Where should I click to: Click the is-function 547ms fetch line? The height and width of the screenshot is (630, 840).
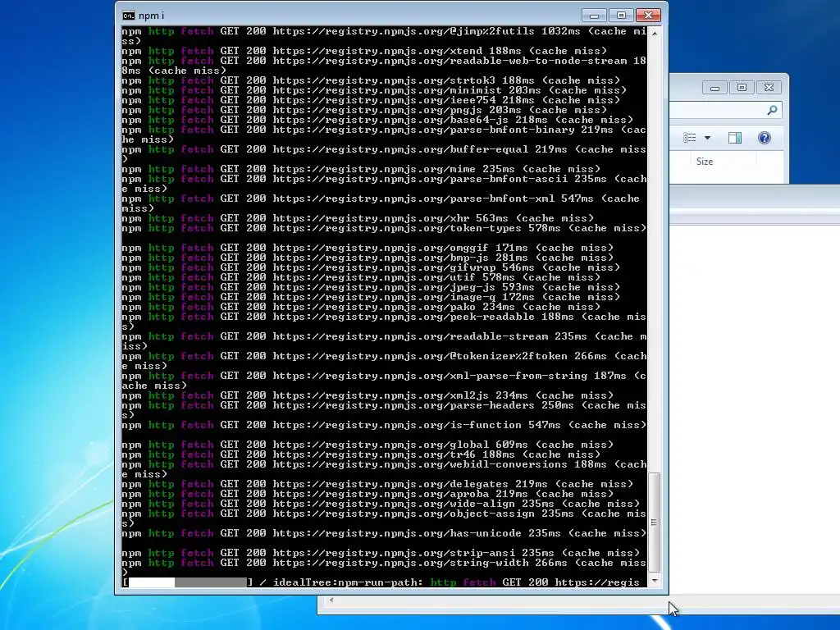384,426
